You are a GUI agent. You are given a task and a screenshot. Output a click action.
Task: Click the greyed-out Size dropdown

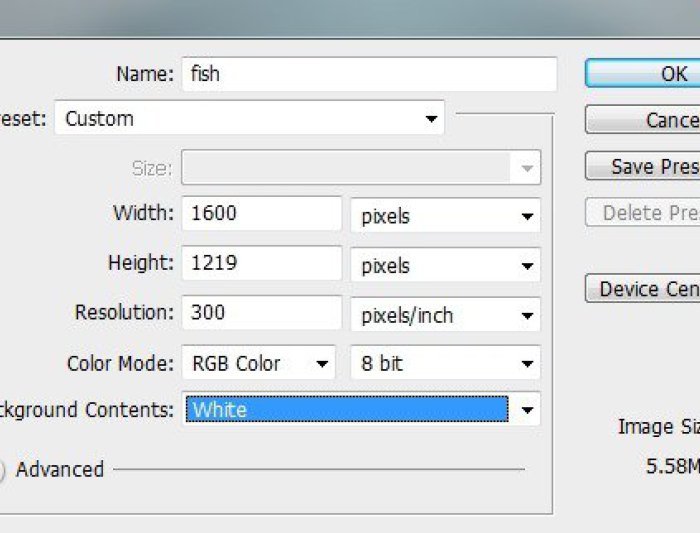[x=360, y=168]
